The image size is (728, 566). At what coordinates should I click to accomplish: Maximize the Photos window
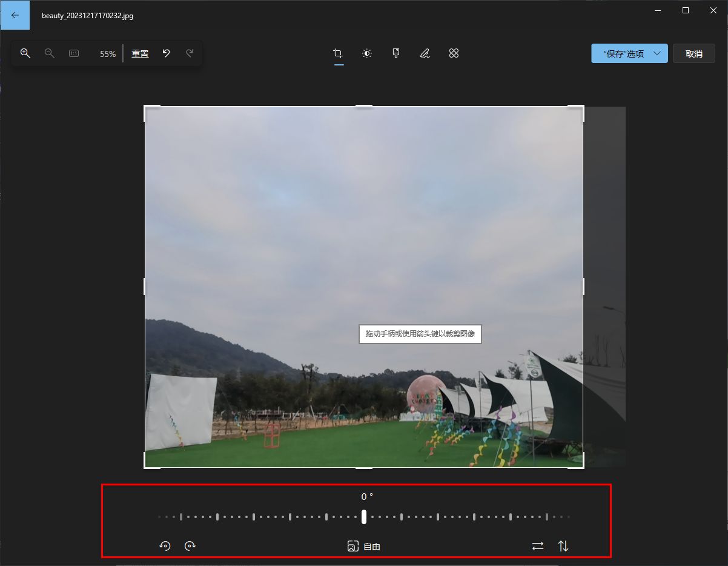686,10
